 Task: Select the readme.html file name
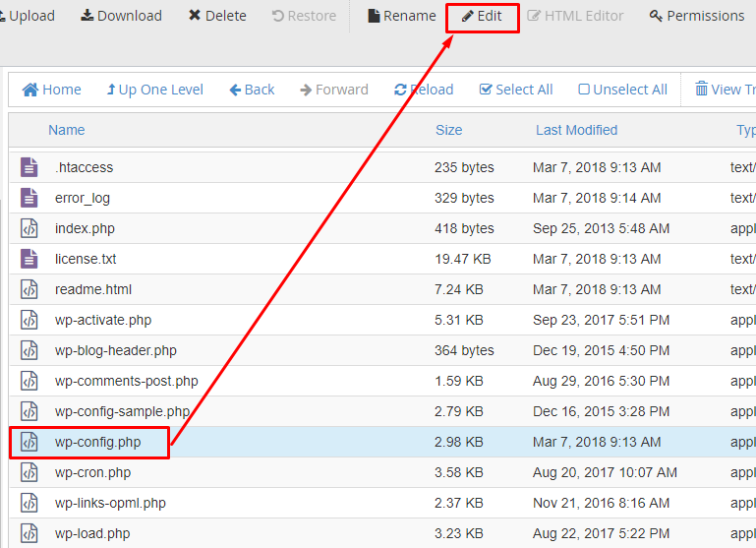point(93,289)
